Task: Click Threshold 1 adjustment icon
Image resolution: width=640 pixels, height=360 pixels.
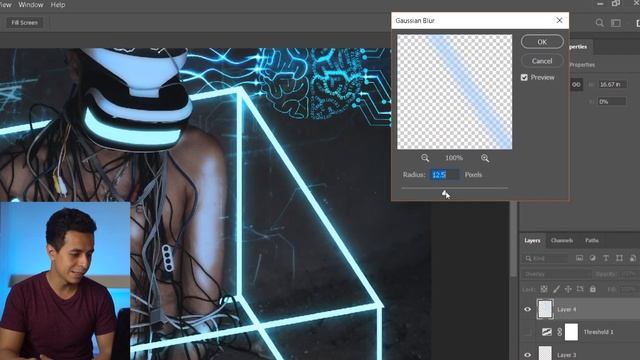Action: click(547, 332)
